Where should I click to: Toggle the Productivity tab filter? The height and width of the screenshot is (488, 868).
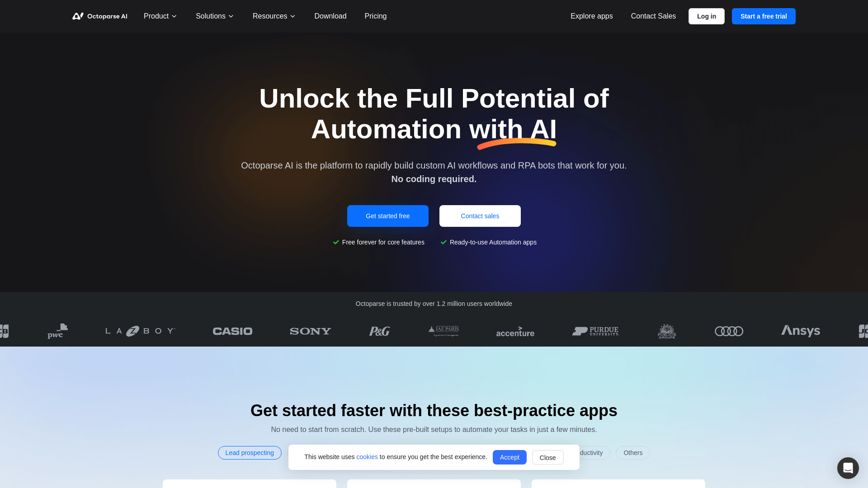point(587,453)
